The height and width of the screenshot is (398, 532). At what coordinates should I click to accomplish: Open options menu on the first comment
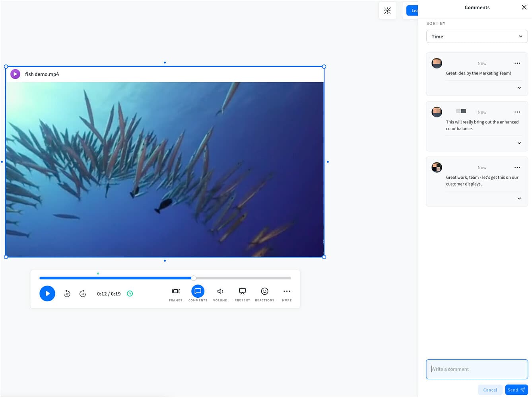tap(517, 63)
